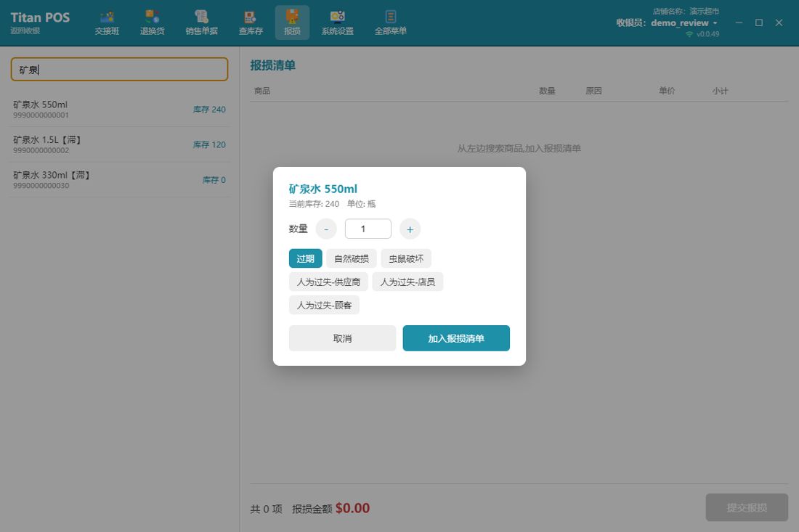Click the 数量 column header in list

pos(547,91)
